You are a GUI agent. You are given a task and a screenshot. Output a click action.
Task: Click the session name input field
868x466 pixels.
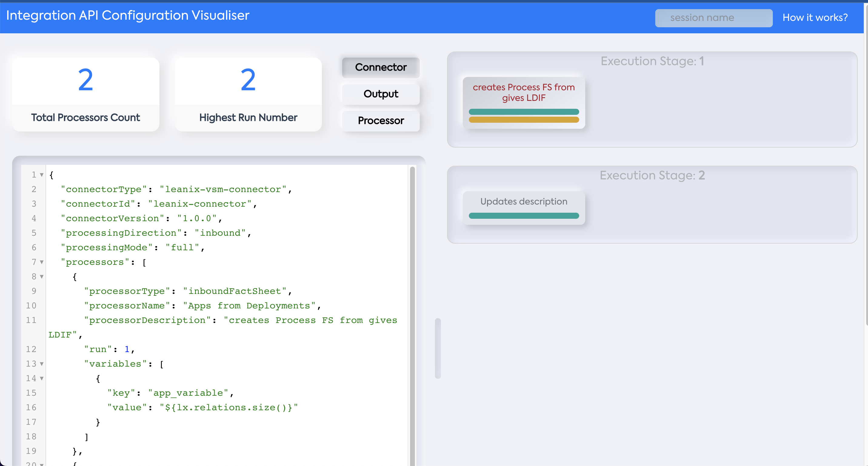(713, 18)
